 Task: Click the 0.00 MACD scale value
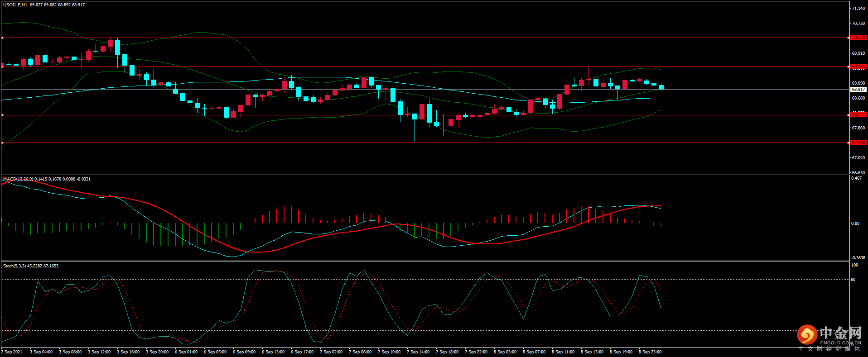(x=855, y=224)
